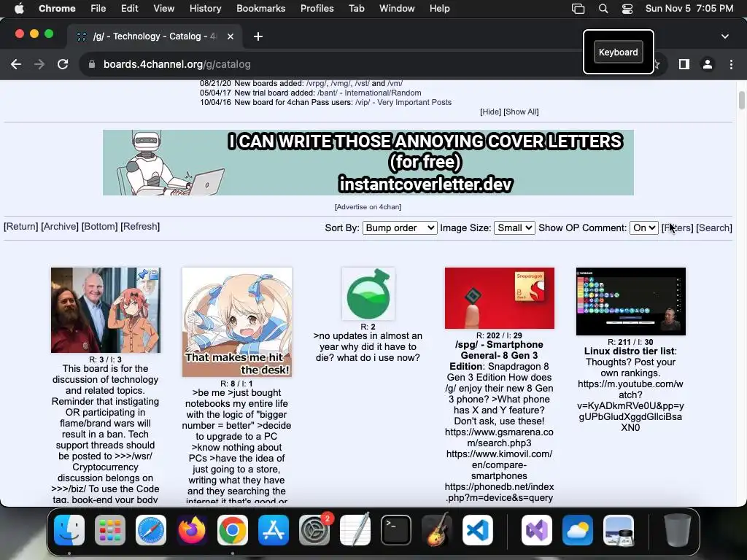This screenshot has width=747, height=560.
Task: Open the green flask thread thumbnail
Action: 368,294
